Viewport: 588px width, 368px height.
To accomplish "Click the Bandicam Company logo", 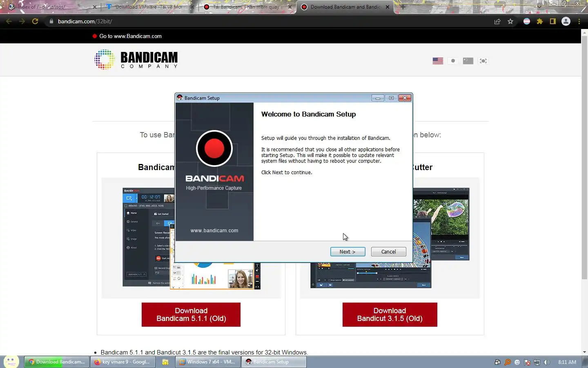I will click(x=136, y=60).
